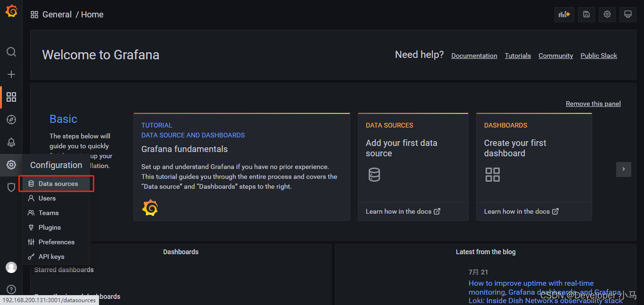Open the Explore compass icon
This screenshot has height=305, width=644.
pos(11,120)
